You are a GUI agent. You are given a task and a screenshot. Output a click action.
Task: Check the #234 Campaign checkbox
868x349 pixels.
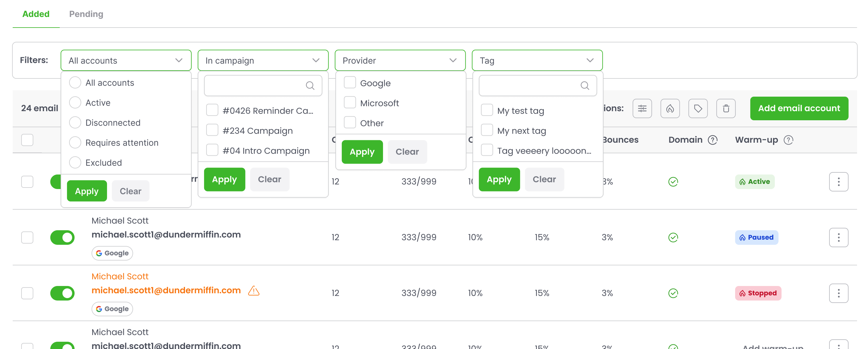tap(212, 130)
